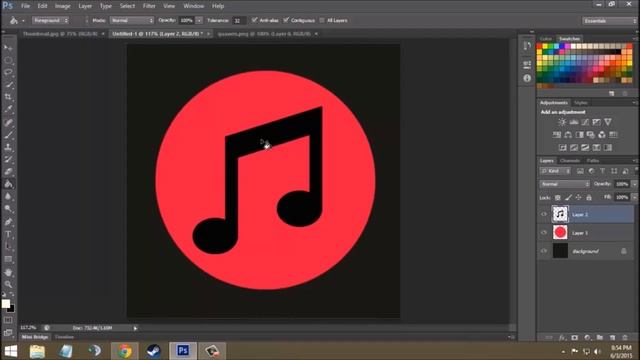Open the Essentials workspace dropdown

[x=609, y=21]
